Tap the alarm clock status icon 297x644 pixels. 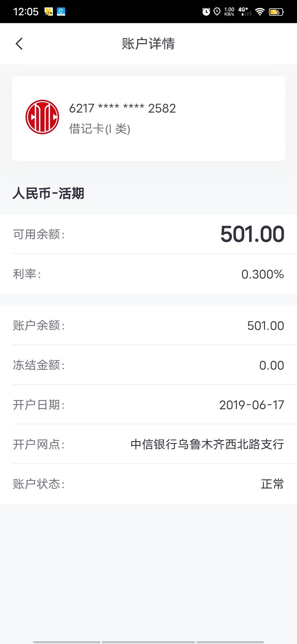pyautogui.click(x=206, y=12)
